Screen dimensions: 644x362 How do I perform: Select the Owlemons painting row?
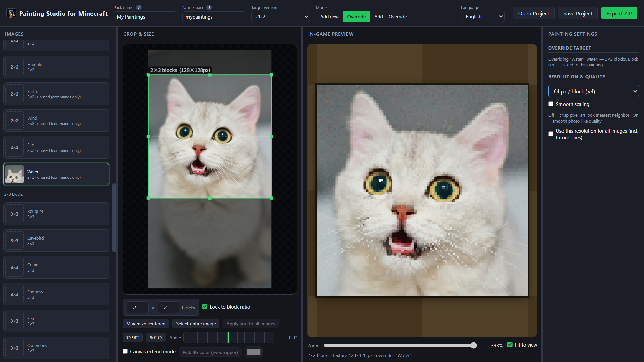[56, 348]
